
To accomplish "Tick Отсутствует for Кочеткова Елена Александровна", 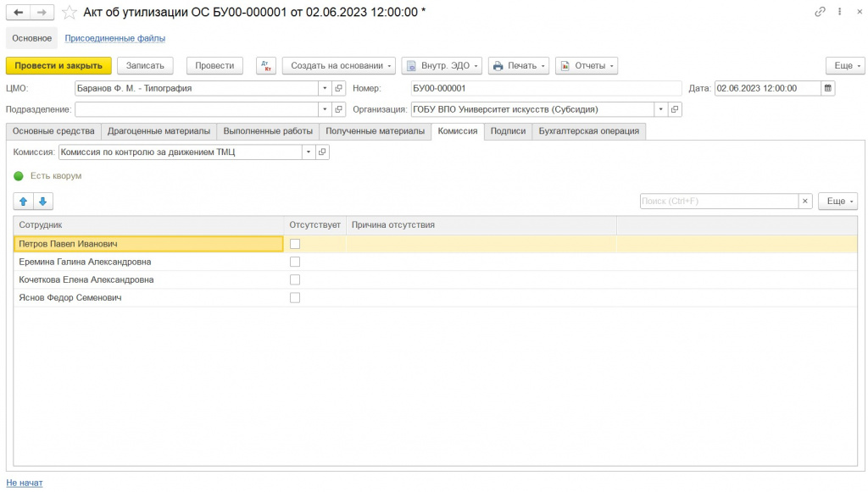I will pyautogui.click(x=295, y=279).
